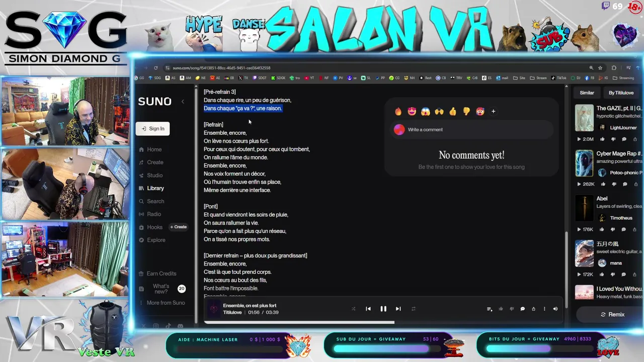Reload the page in the browser toolbar

[155, 68]
